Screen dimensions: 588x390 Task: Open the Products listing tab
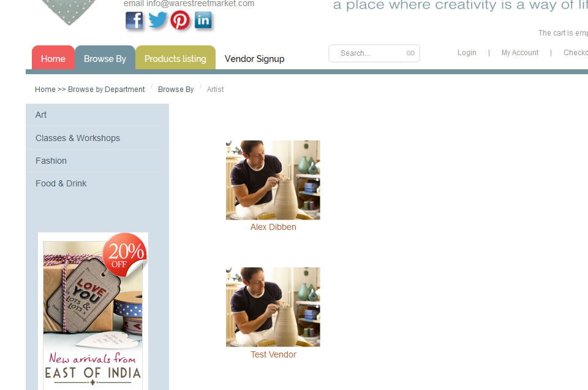tap(176, 58)
